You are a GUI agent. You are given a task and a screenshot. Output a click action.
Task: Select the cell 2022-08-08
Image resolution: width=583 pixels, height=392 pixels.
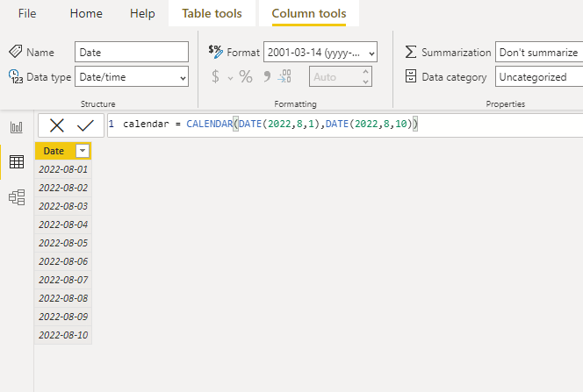tap(63, 298)
